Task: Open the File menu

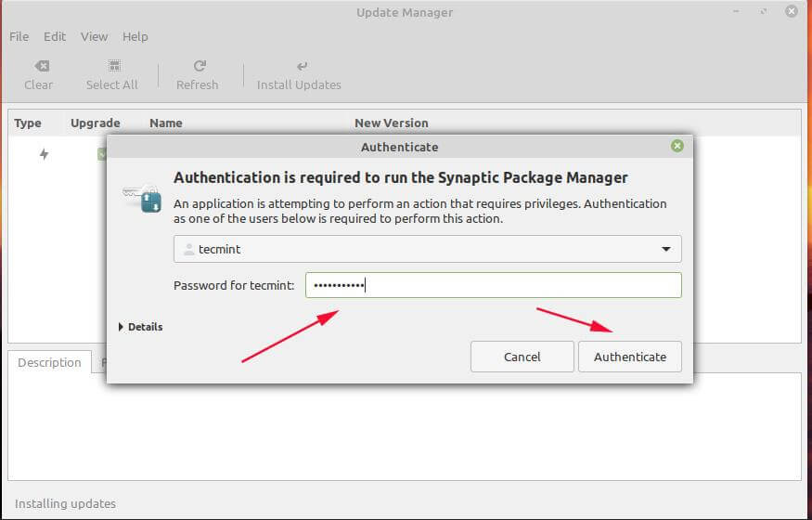Action: pos(19,37)
